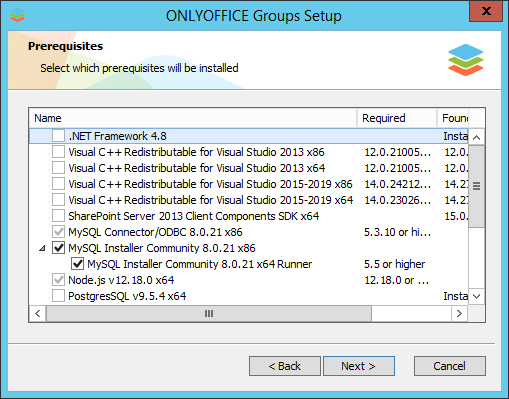Select 'MySQL Connector/ODBC 8.0.21 x86' row
This screenshot has width=509, height=399.
[155, 232]
